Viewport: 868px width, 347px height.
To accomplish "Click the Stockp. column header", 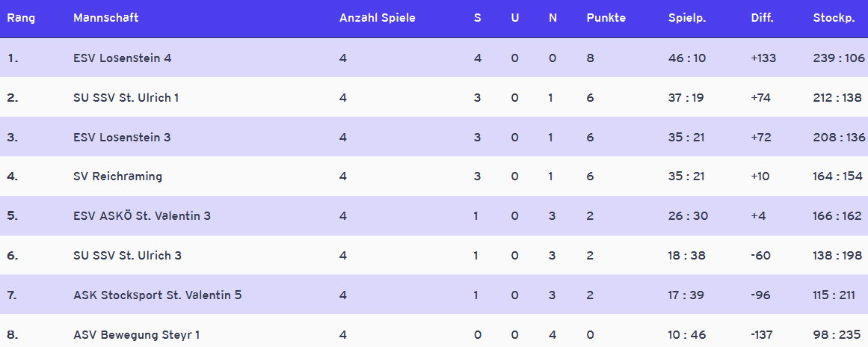I will point(834,18).
